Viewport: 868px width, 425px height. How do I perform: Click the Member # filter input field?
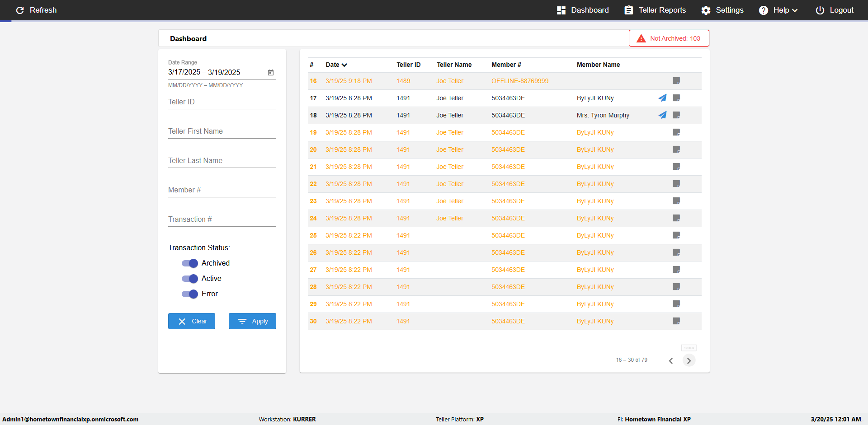[x=222, y=190]
